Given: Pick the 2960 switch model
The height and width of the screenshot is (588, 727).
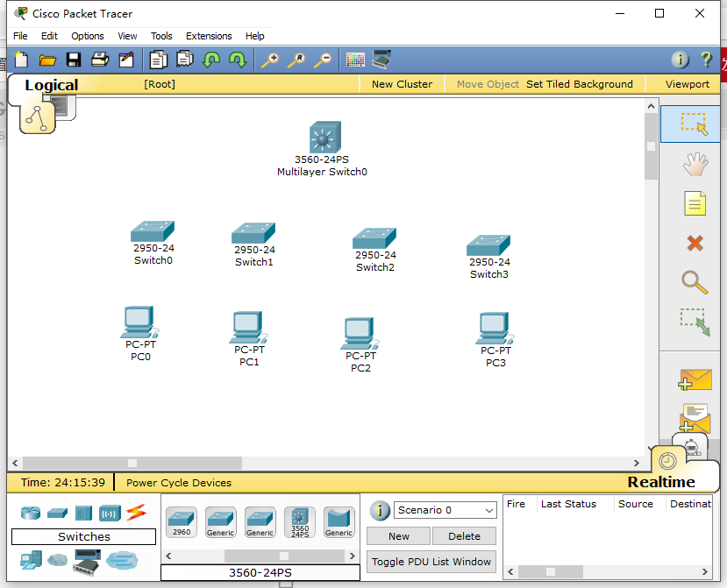Looking at the screenshot, I should (x=182, y=522).
